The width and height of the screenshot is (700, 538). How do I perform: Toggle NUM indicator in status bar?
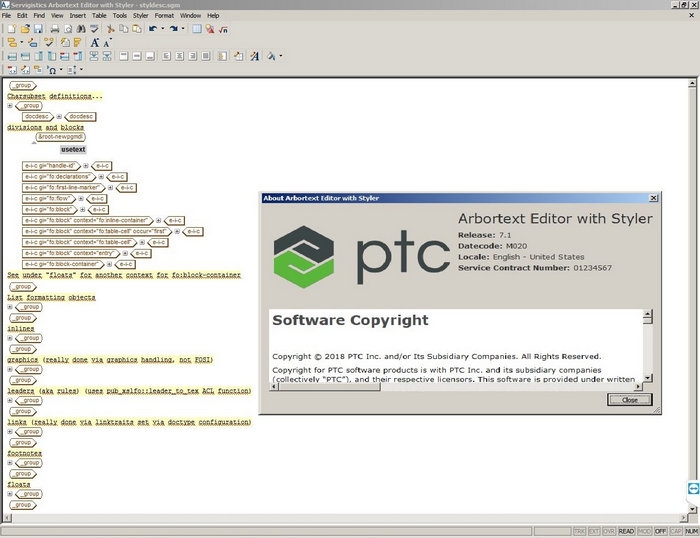click(x=691, y=531)
